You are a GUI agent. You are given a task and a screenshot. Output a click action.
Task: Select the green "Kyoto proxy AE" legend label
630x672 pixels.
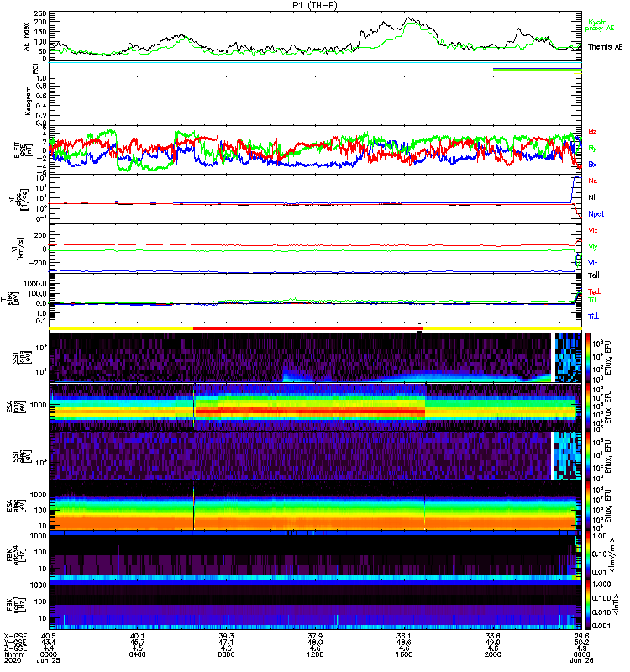599,25
